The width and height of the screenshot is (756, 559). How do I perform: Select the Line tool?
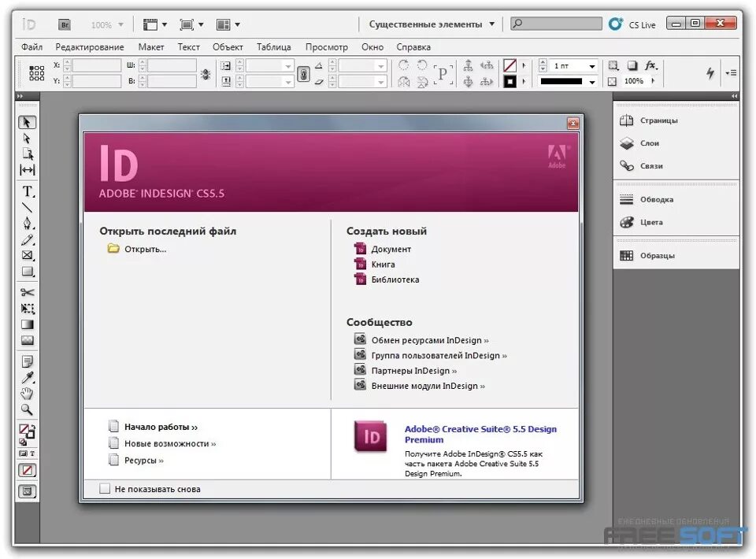[x=27, y=207]
